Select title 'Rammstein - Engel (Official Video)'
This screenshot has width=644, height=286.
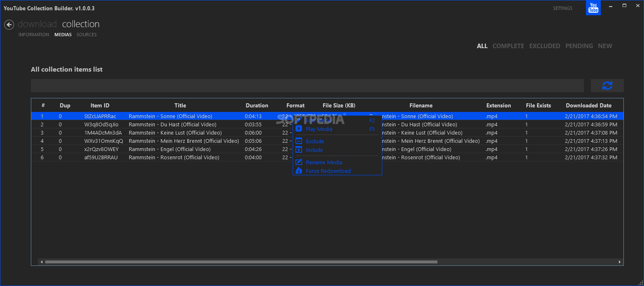(170, 149)
